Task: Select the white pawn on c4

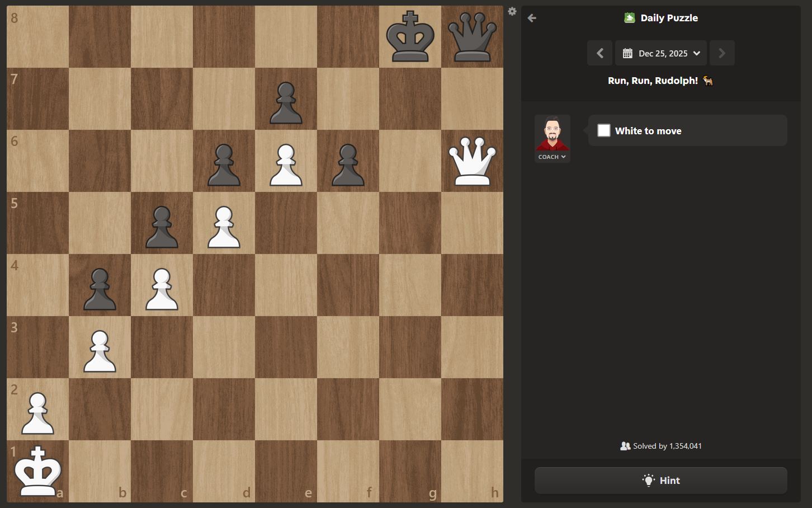Action: coord(162,289)
